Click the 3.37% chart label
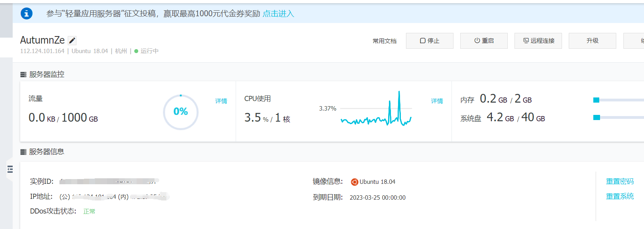Screen dimensions: 644x229 pyautogui.click(x=328, y=109)
